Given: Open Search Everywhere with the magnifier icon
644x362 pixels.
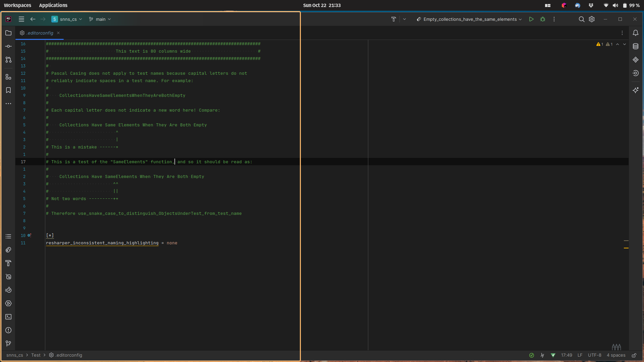Looking at the screenshot, I should click(x=582, y=19).
